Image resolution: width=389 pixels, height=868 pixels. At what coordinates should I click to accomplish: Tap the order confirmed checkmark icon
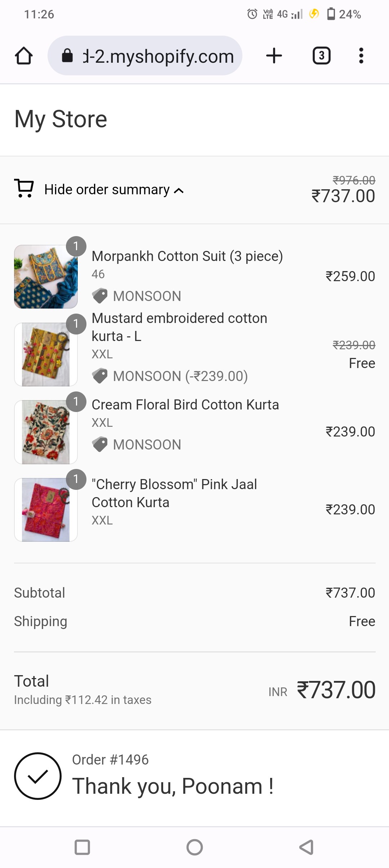click(38, 776)
